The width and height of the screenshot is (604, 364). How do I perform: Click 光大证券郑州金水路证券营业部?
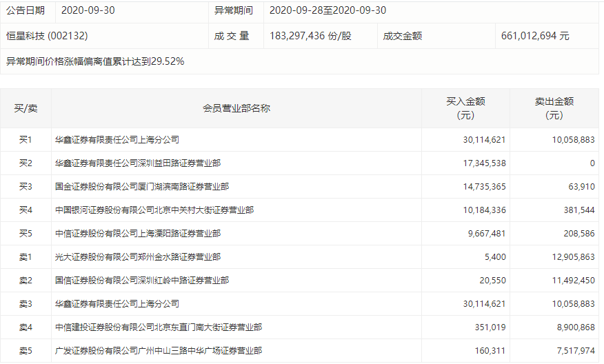[x=138, y=257]
